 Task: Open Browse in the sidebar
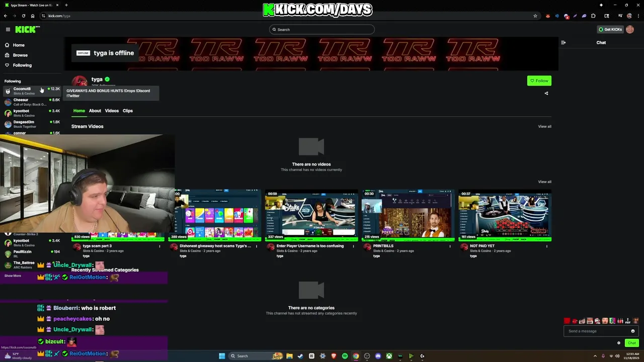[x=20, y=55]
